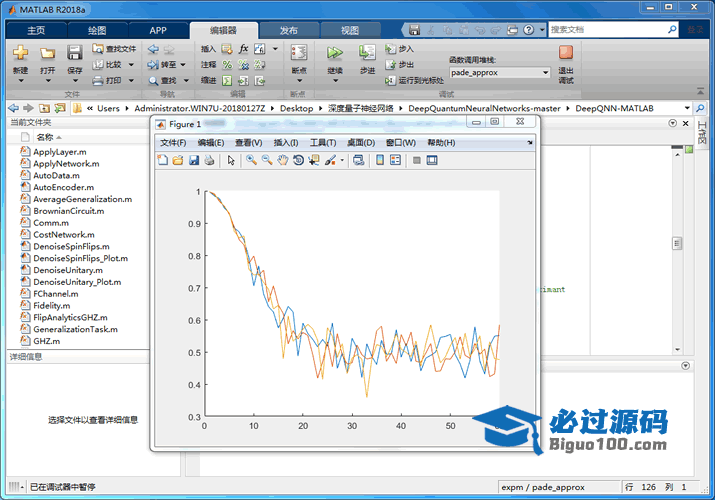Click the Continue (继续) green arrows icon
The height and width of the screenshot is (500, 715).
(x=335, y=52)
